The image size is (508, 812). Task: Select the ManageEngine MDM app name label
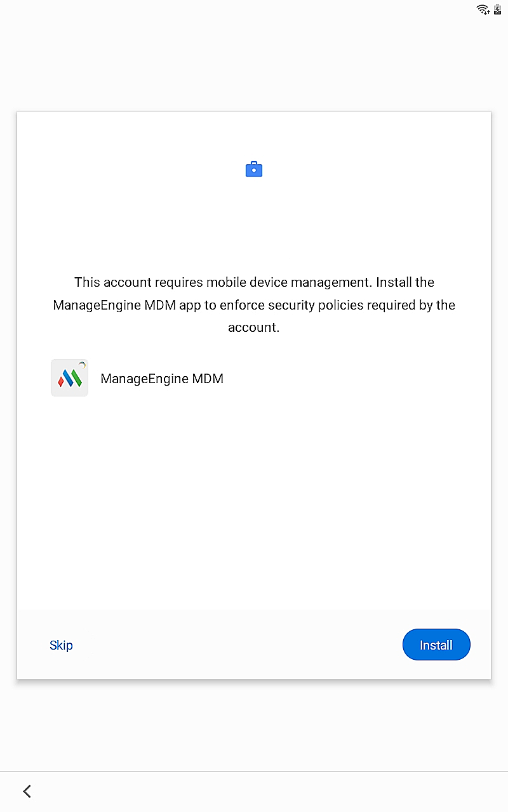(x=162, y=379)
